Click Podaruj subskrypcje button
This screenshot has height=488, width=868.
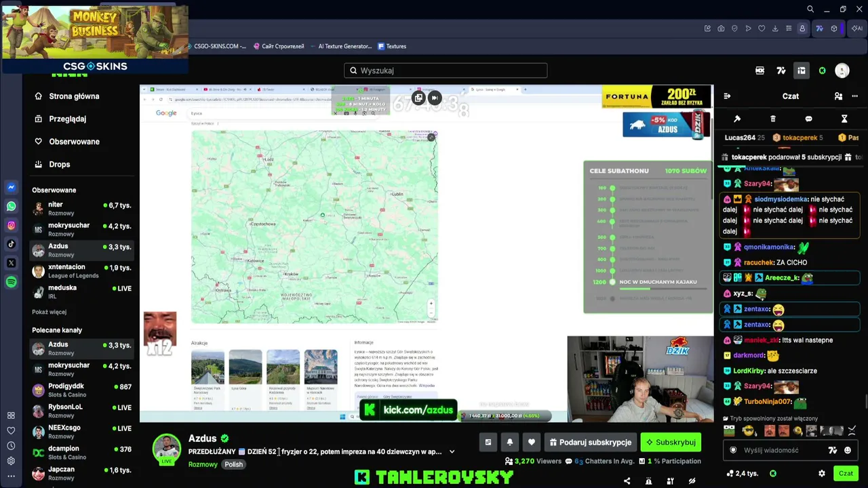click(591, 443)
